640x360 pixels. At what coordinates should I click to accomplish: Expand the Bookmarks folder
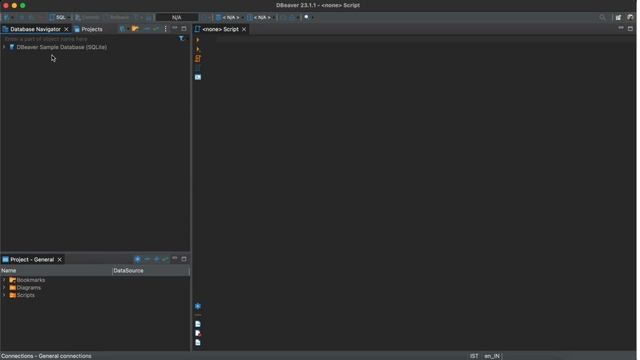[4, 281]
